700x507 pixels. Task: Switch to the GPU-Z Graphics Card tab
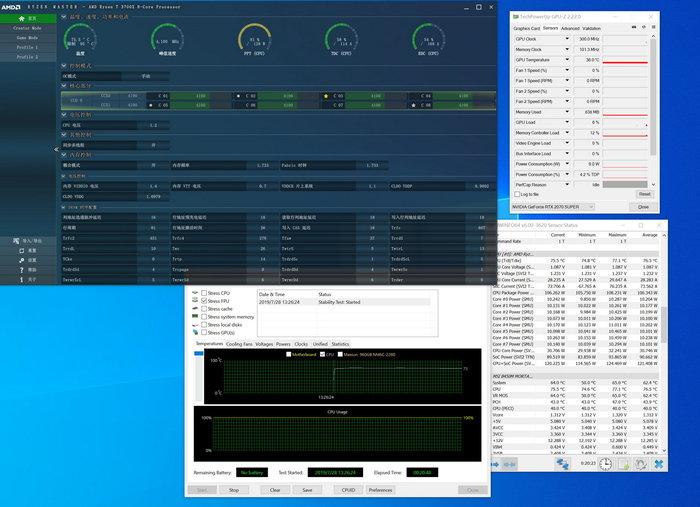(526, 28)
